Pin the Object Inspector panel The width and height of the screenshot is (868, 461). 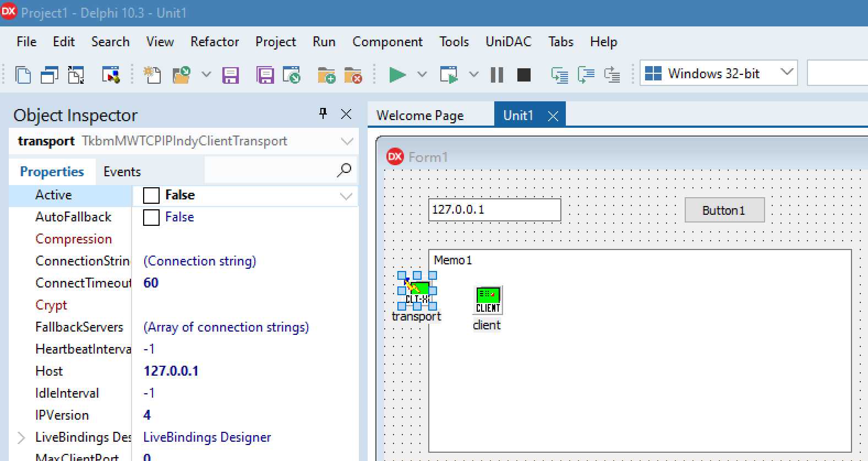click(323, 113)
